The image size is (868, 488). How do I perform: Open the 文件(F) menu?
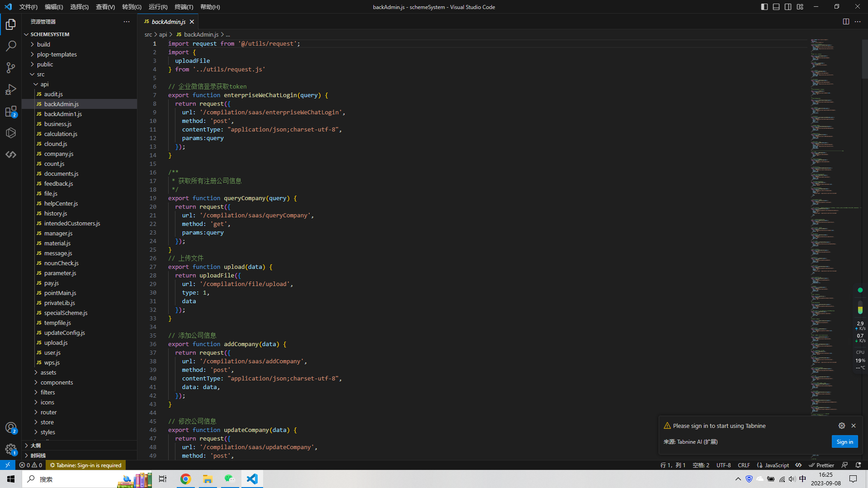tap(28, 7)
